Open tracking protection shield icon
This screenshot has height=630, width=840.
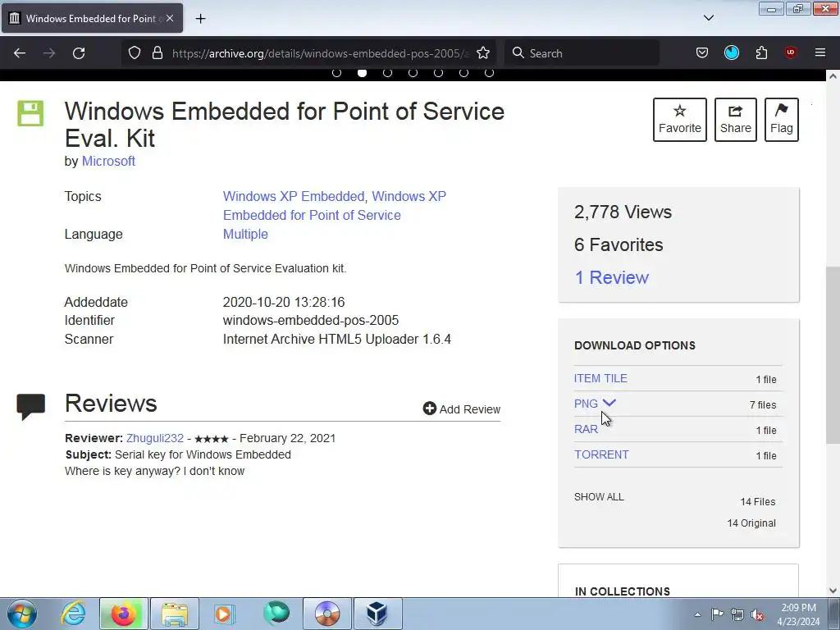(135, 53)
